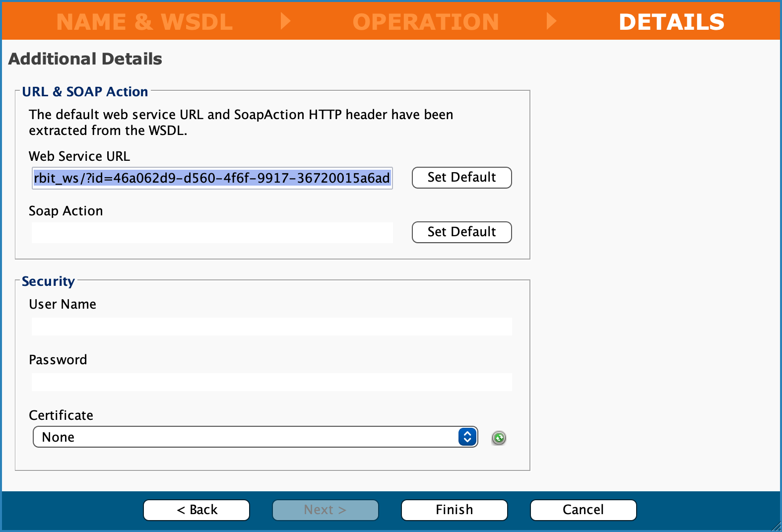Click the disabled Next button
The image size is (782, 532).
pos(325,510)
